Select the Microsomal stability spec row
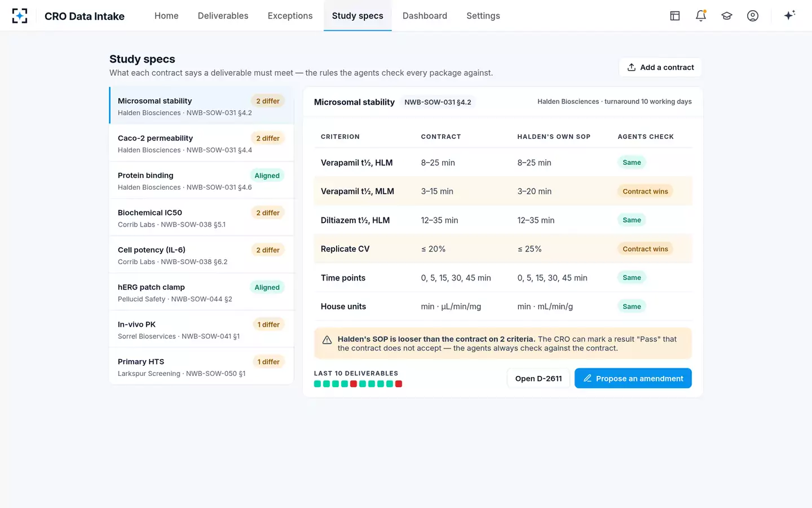The width and height of the screenshot is (812, 508). [202, 106]
